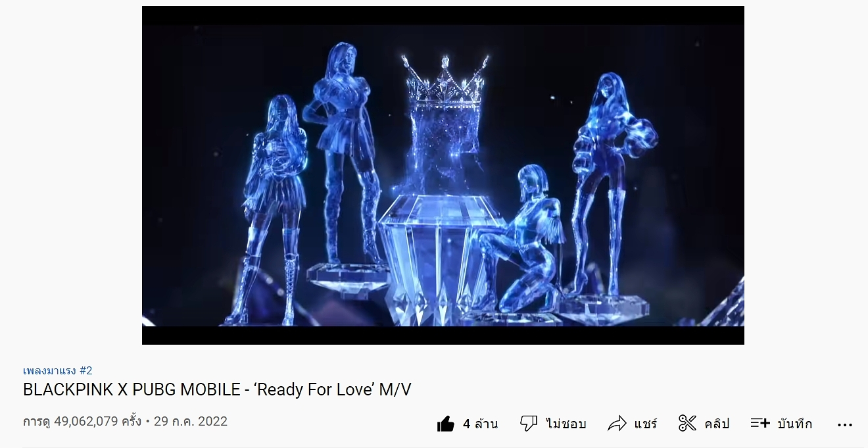Screen dimensions: 868x448
Task: Click the '4 ล้าน' like count
Action: click(480, 424)
